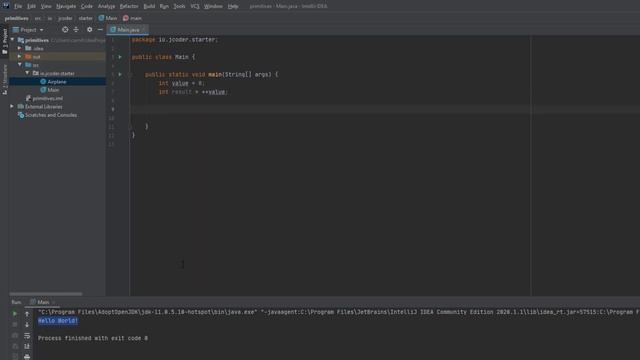Hide the Project panel with minus icon
The height and width of the screenshot is (360, 640).
click(100, 29)
